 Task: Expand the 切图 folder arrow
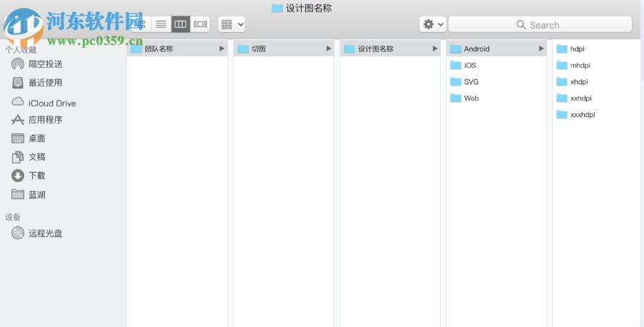tap(329, 49)
